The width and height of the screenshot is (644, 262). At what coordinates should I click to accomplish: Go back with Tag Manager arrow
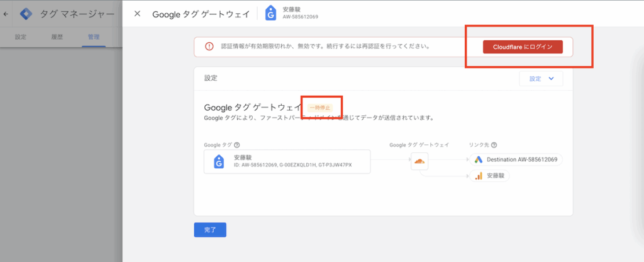[6, 14]
